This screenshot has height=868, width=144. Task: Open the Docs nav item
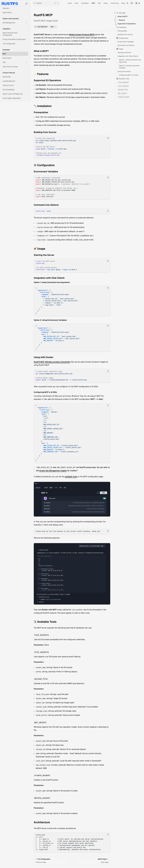(x=76, y=3)
